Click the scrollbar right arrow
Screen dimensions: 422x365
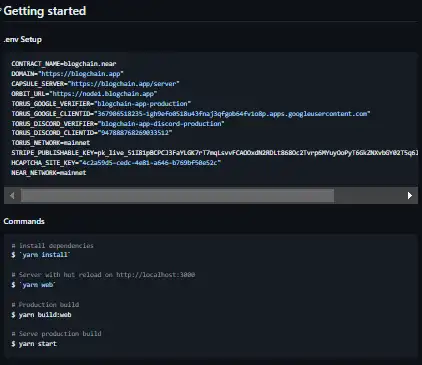[410, 196]
